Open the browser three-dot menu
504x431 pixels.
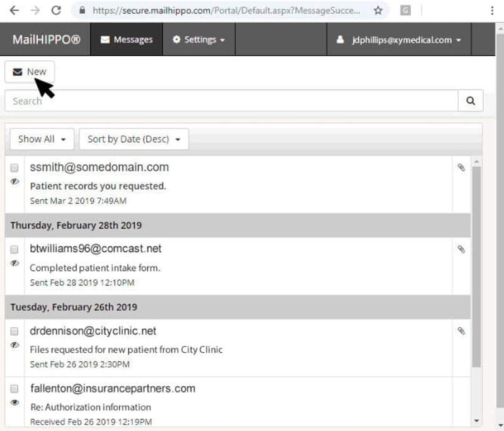492,11
